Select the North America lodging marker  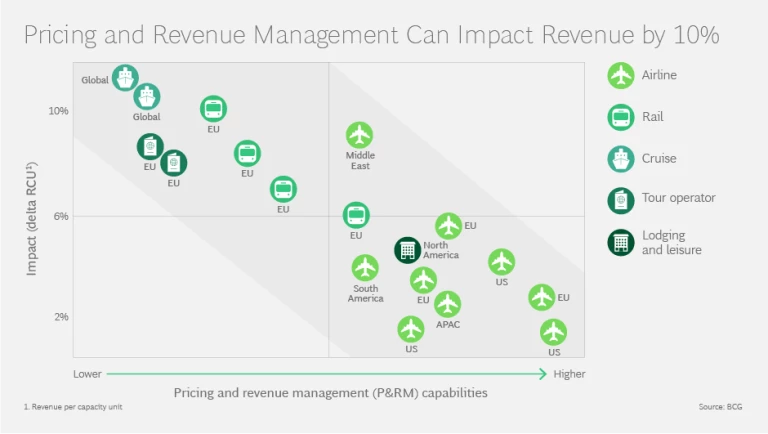(407, 250)
